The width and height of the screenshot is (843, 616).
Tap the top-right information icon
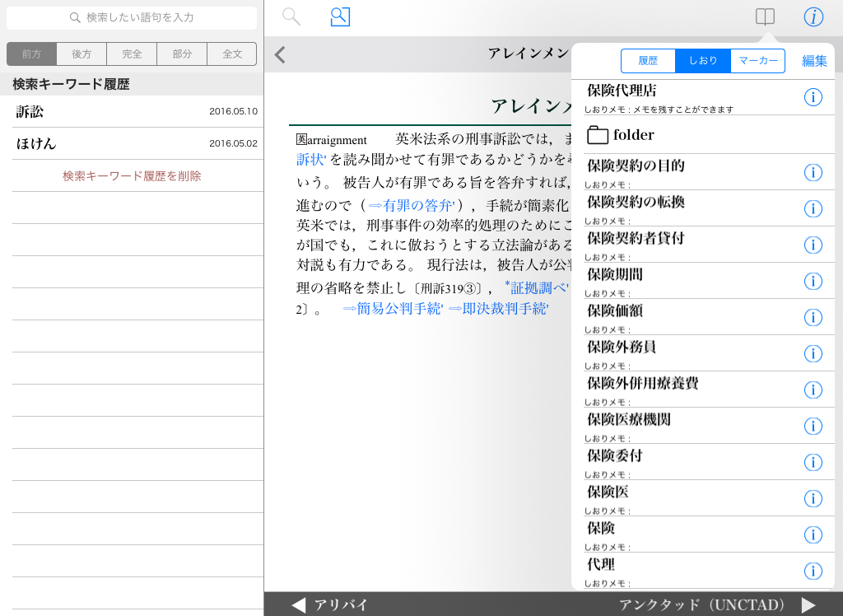coord(813,17)
